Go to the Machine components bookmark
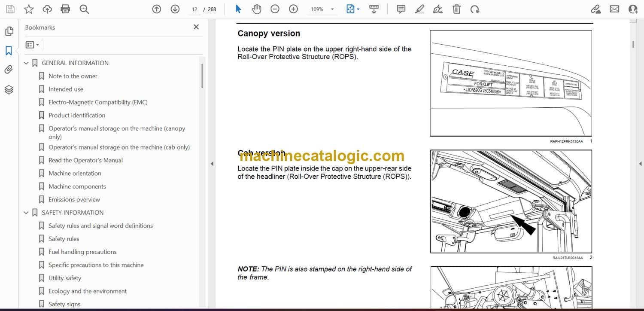The width and height of the screenshot is (644, 311). click(77, 186)
